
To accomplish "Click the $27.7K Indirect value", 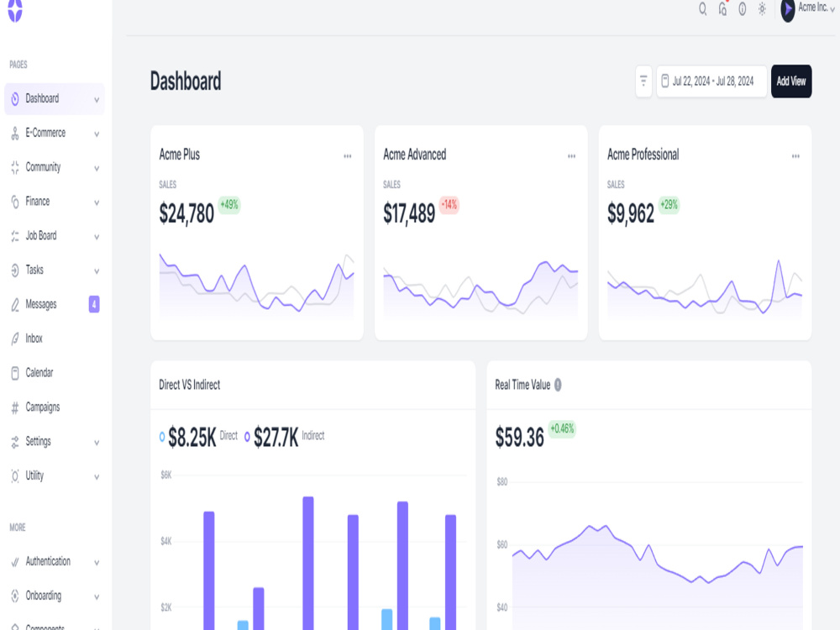I will [x=276, y=437].
